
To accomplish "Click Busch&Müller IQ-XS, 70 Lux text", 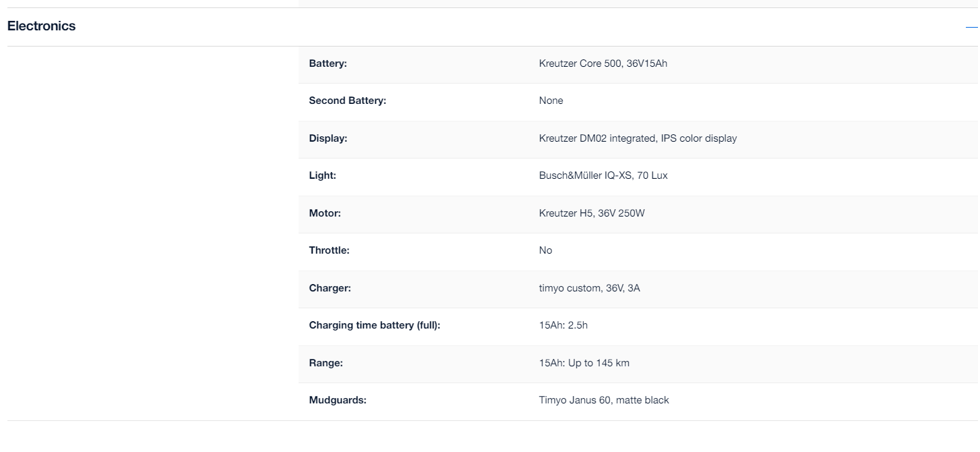I will [x=603, y=175].
